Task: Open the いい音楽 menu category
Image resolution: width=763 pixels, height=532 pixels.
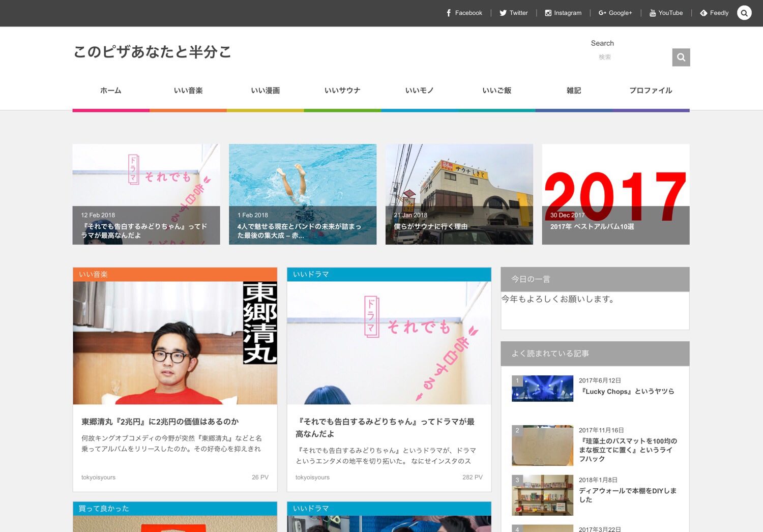Action: point(188,91)
